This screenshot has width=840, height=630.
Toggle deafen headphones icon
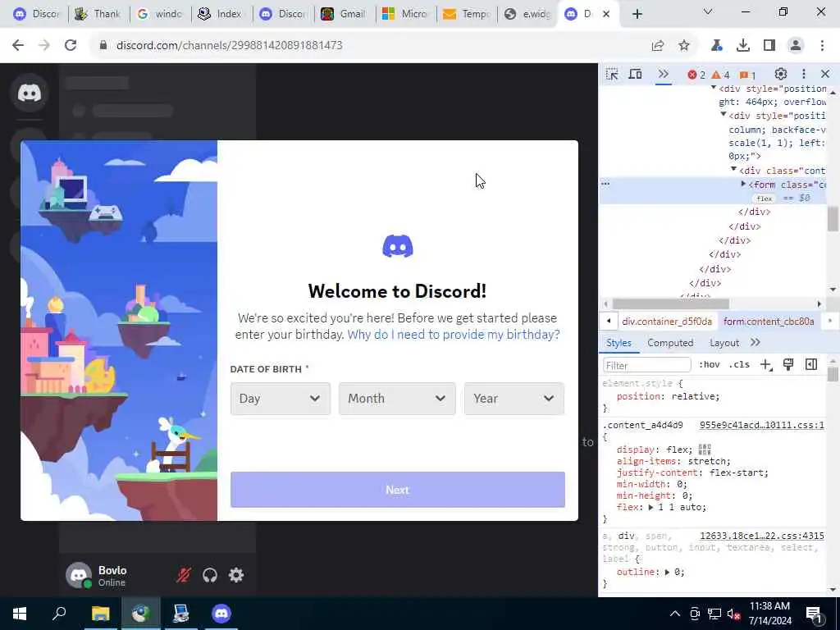210,575
